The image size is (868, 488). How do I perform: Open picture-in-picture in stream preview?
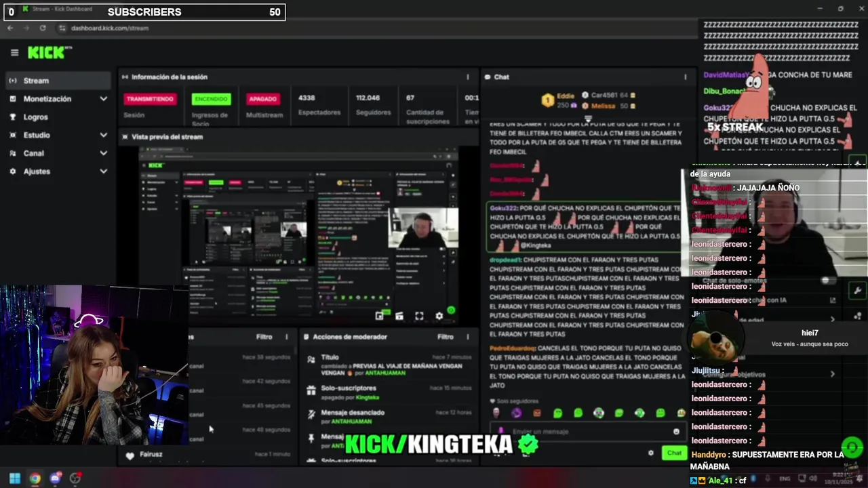380,316
